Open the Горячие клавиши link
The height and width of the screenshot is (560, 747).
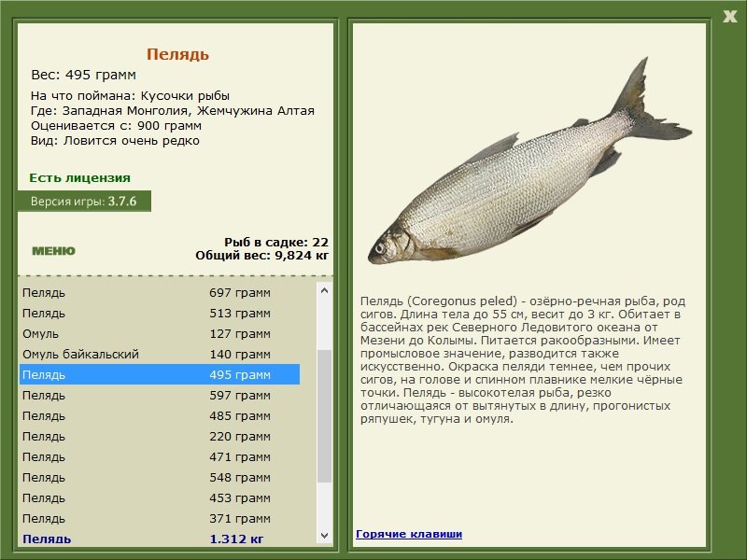point(409,534)
